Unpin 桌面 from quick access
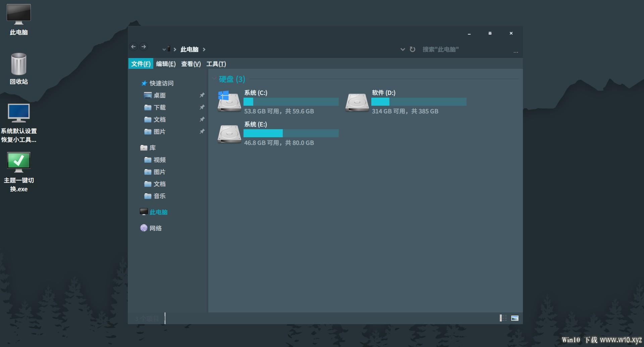Screen dimensions: 644x347 [x=202, y=95]
